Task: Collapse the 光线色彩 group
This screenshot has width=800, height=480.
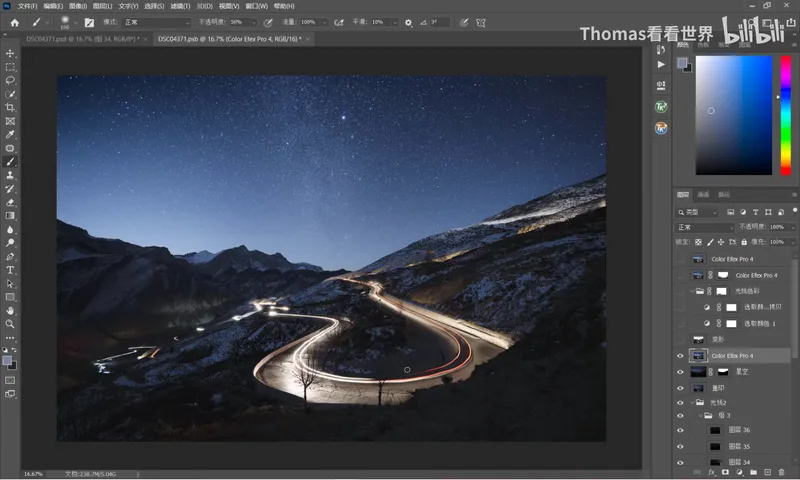Action: pos(692,291)
